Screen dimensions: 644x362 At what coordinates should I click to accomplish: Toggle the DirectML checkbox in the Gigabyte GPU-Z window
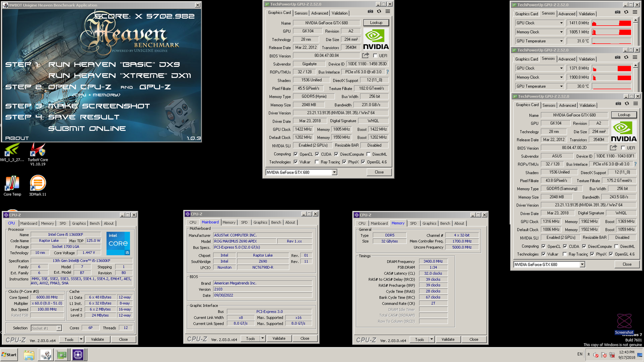[x=368, y=154]
